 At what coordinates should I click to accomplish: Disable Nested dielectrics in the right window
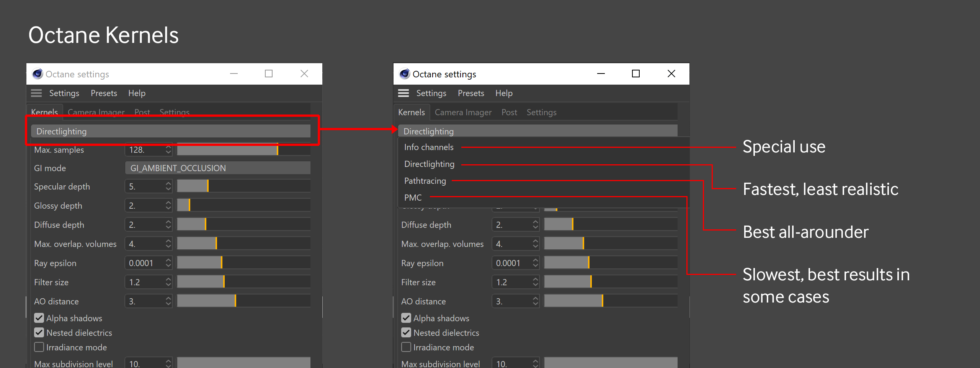coord(406,332)
